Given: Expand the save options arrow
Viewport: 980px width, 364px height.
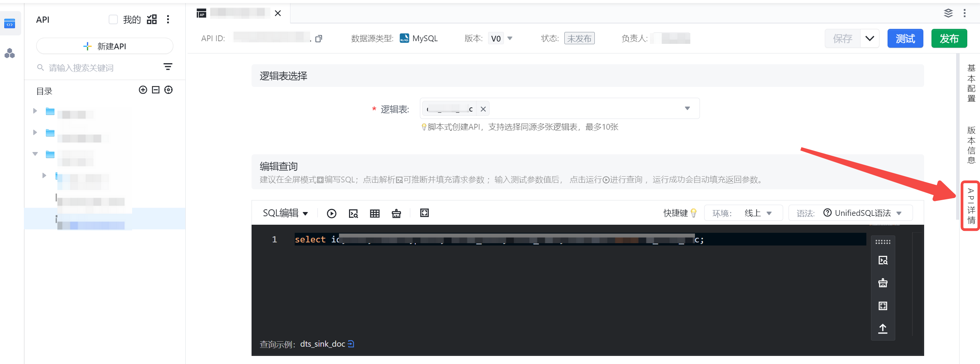Looking at the screenshot, I should point(870,38).
